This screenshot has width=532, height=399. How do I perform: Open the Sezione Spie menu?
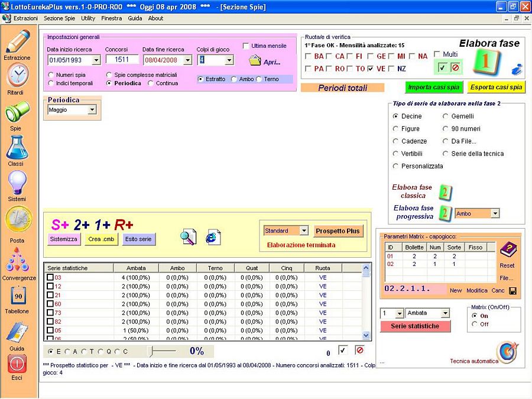[x=59, y=18]
